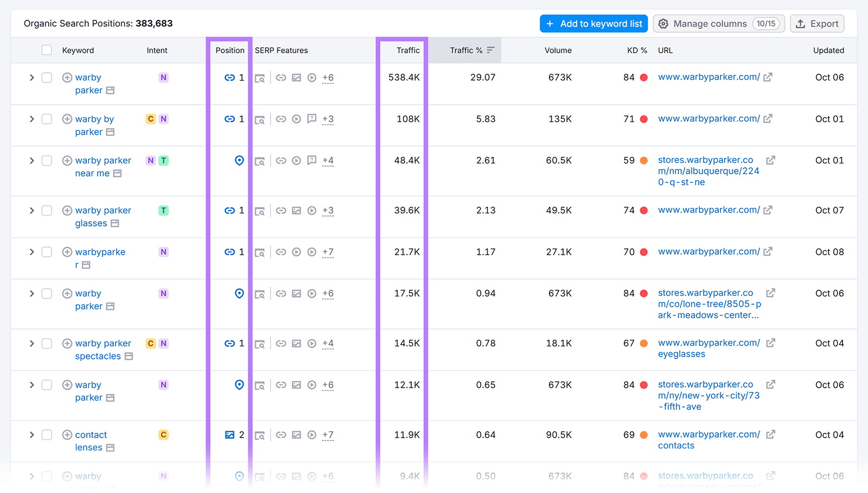Select all keywords using the header checkbox

pos(47,49)
